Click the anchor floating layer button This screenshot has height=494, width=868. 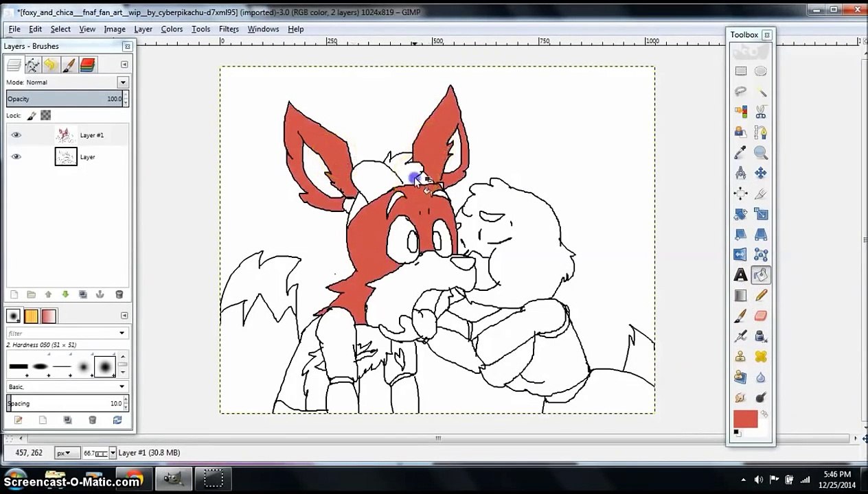(x=100, y=294)
